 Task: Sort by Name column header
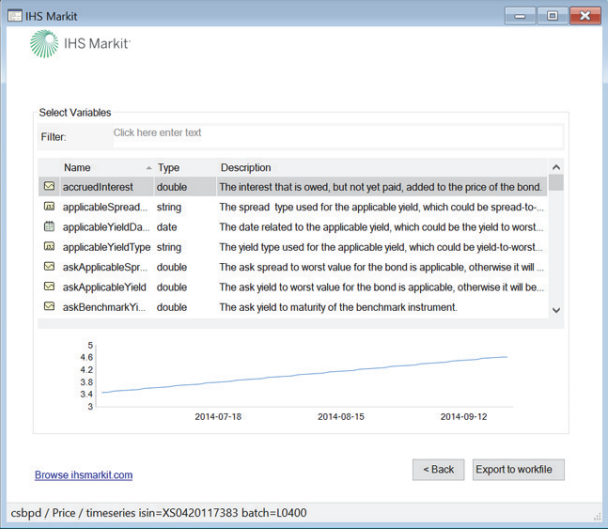[77, 168]
